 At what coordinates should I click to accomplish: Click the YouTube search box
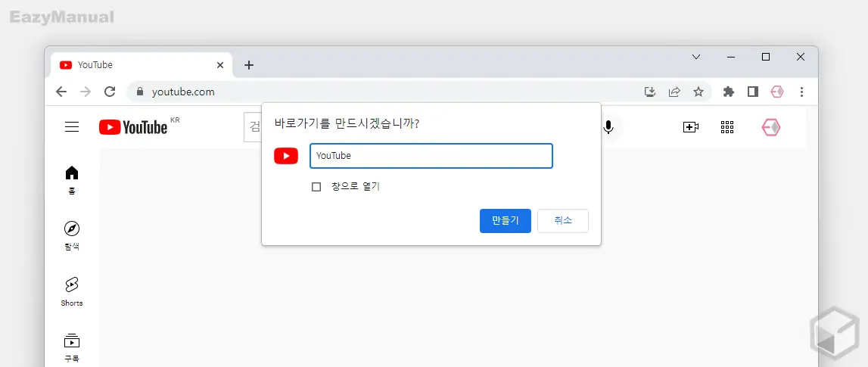pos(253,127)
